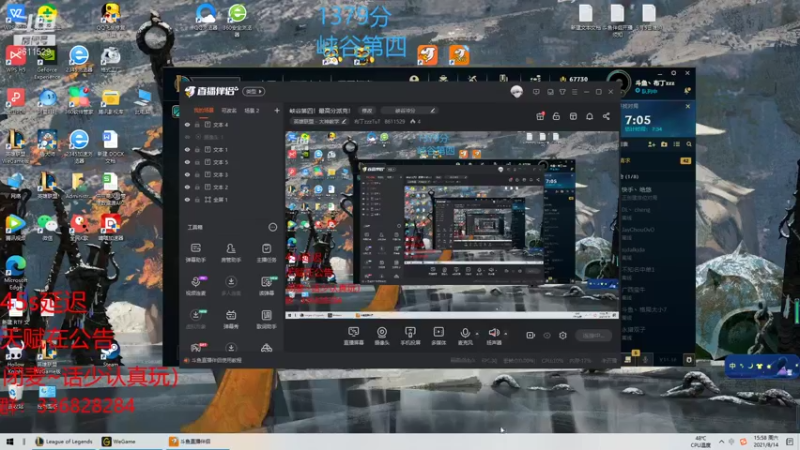Toggle visibility of the 文本 4 source
The image size is (800, 450).
coord(187,124)
